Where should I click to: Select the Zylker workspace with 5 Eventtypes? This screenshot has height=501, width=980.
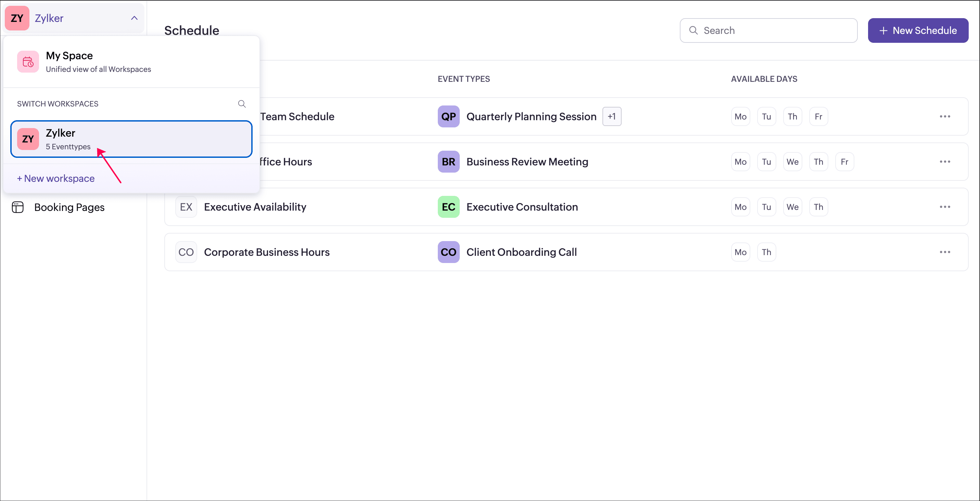131,139
